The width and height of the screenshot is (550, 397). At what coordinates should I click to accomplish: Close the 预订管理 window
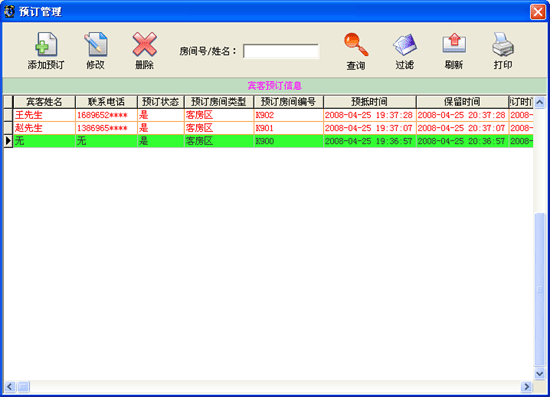pos(538,12)
